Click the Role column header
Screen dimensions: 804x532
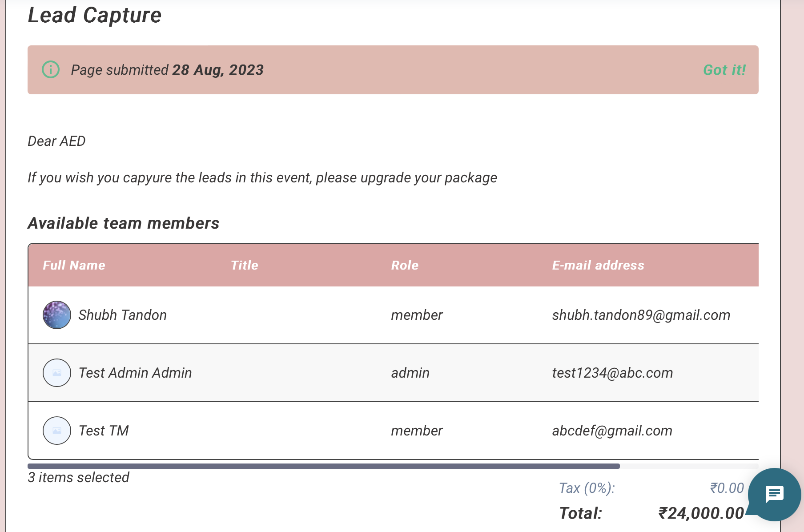[x=405, y=265]
